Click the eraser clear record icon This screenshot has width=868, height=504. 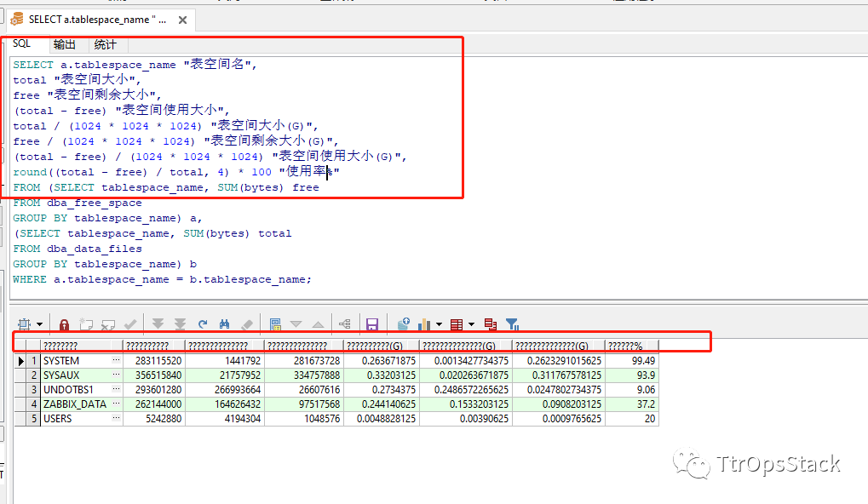pyautogui.click(x=247, y=324)
